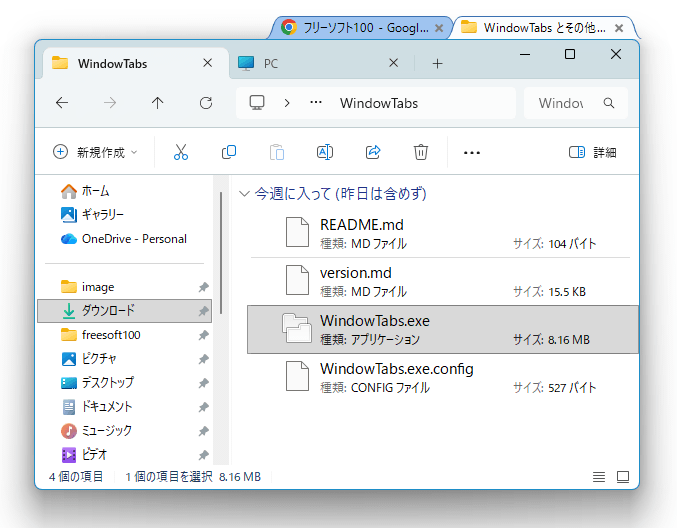Select the WindowTabs とその他 window tab
Image resolution: width=677 pixels, height=528 pixels.
coord(544,28)
